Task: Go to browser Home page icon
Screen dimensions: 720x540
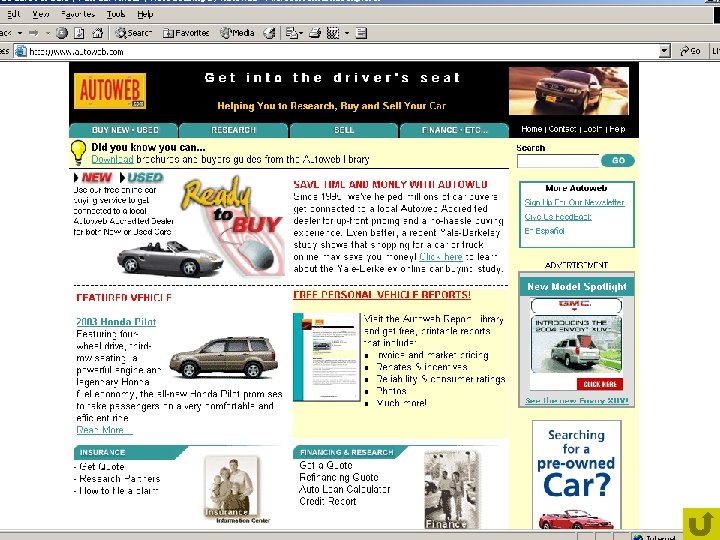Action: coord(97,33)
